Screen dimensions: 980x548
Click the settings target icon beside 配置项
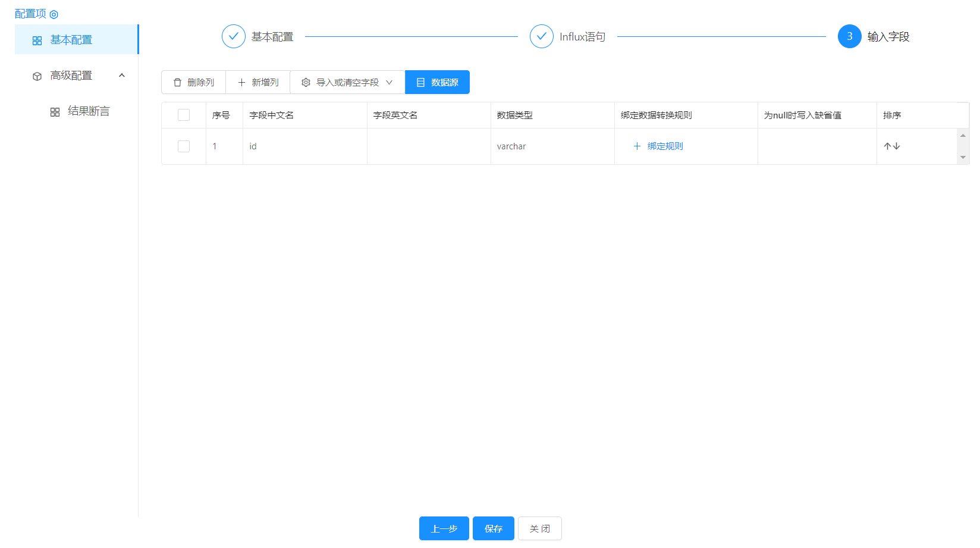[x=54, y=14]
